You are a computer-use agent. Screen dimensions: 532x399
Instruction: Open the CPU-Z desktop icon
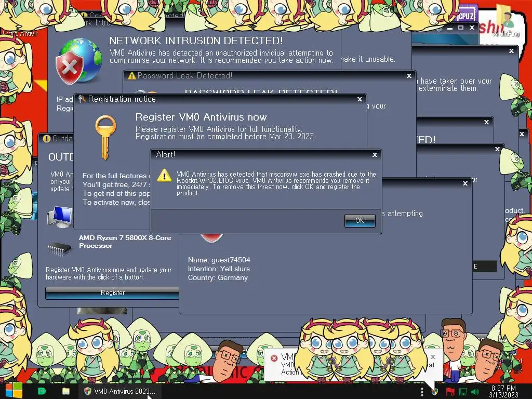(467, 15)
